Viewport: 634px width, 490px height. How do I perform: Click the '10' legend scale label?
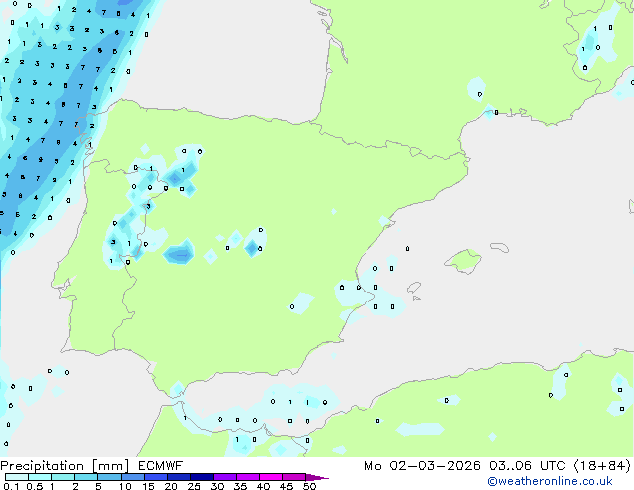click(x=125, y=486)
